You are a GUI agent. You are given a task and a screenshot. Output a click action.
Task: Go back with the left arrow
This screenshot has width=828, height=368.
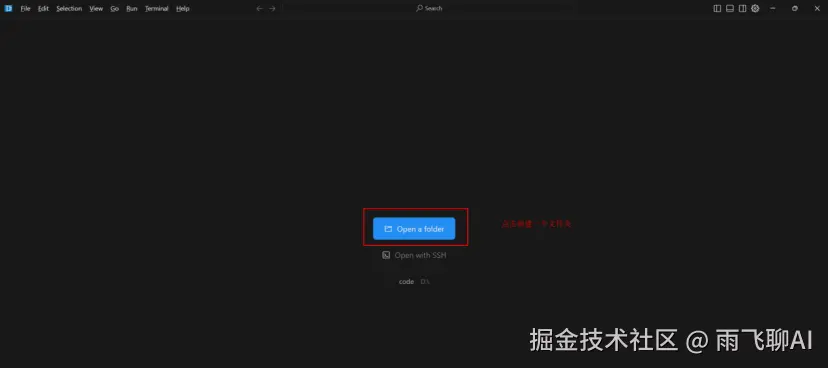259,8
